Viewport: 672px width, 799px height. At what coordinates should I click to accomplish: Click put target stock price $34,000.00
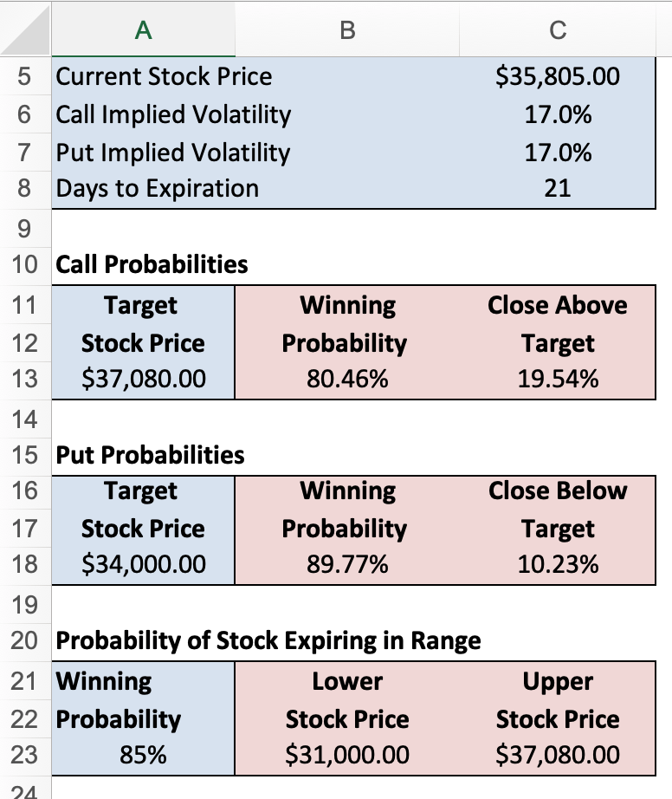point(144,565)
